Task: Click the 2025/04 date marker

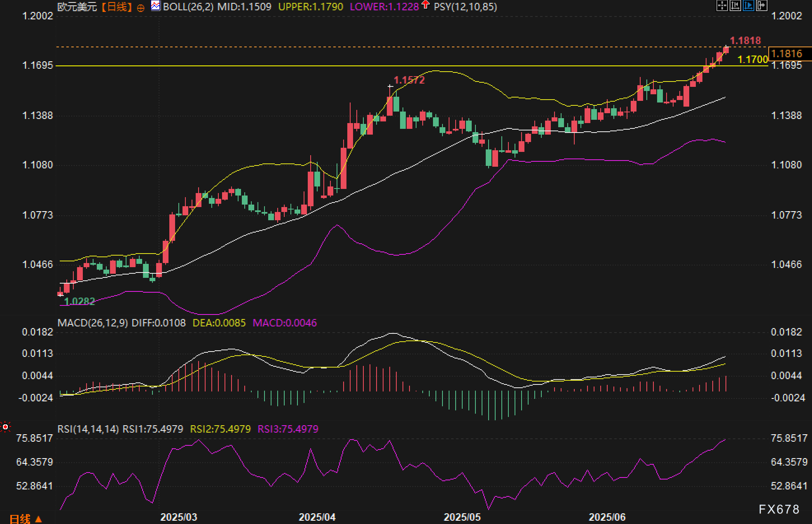Action: click(317, 517)
